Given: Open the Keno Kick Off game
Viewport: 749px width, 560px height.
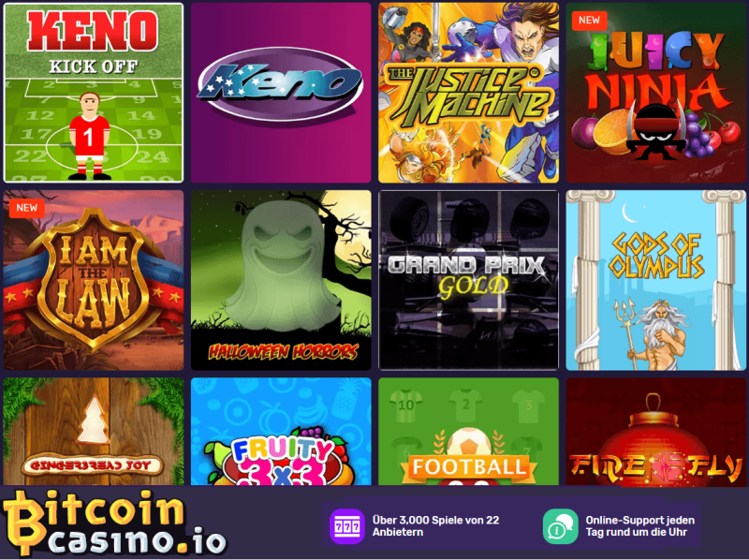Looking at the screenshot, I should pos(93,93).
